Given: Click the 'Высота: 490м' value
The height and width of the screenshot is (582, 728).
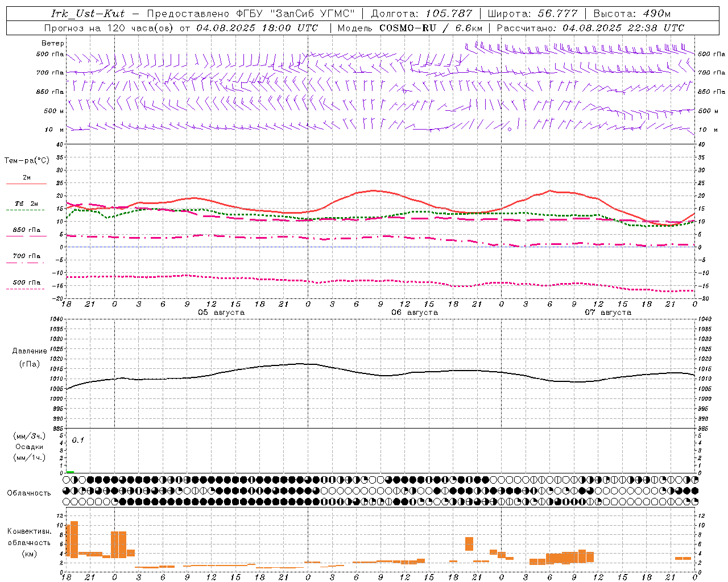Looking at the screenshot, I should pyautogui.click(x=632, y=14).
